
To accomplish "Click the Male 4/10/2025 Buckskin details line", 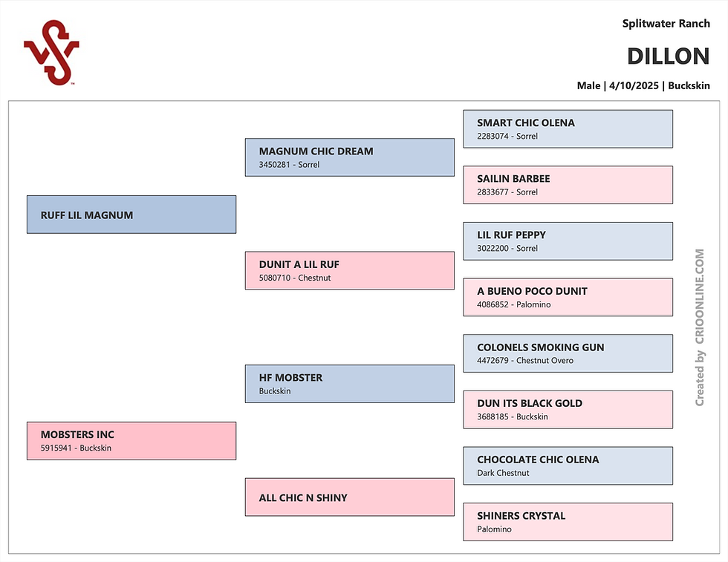I will click(643, 85).
